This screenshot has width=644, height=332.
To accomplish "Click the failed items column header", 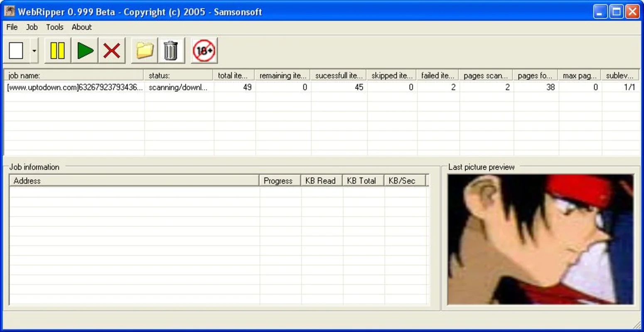I will 438,75.
